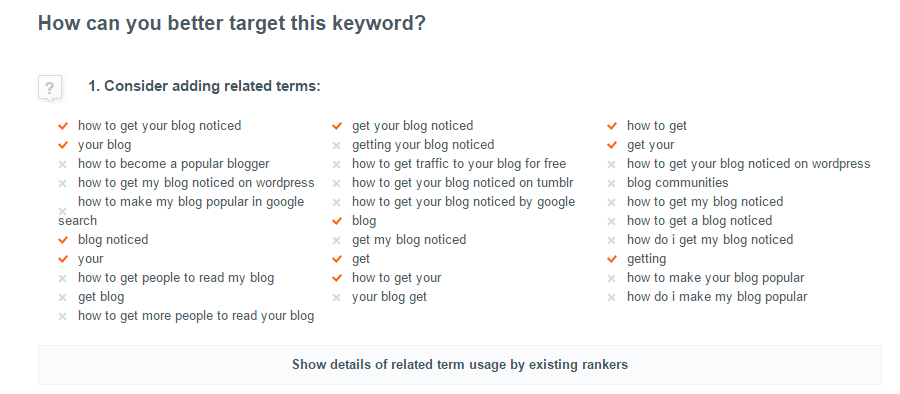Click 'how to make your blog popular' term
This screenshot has height=394, width=900.
pyautogui.click(x=715, y=278)
